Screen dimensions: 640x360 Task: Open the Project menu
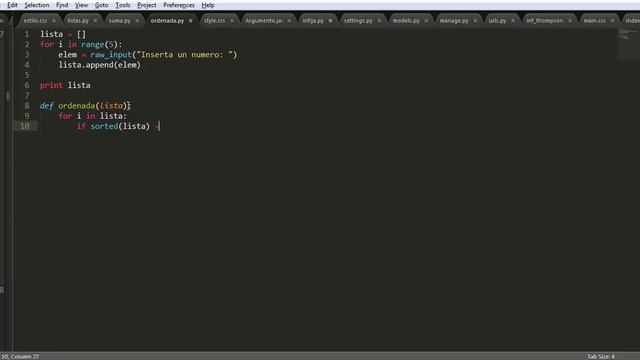click(x=147, y=5)
